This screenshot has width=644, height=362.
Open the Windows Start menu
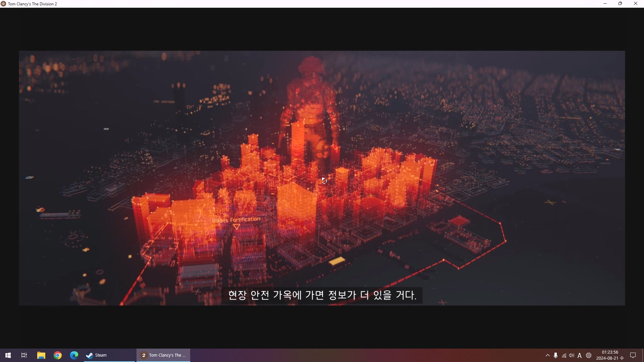(8, 355)
